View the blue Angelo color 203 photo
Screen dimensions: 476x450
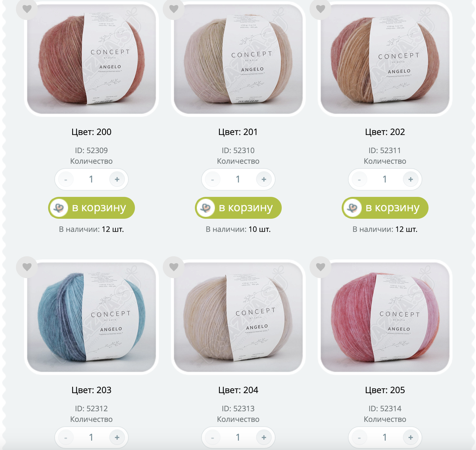92,317
